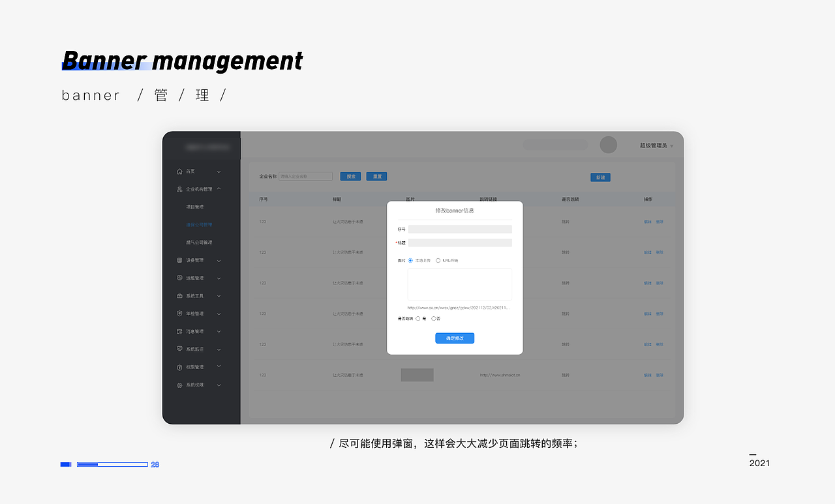Expand the 年检管理 chevron
This screenshot has height=504, width=835.
[219, 314]
